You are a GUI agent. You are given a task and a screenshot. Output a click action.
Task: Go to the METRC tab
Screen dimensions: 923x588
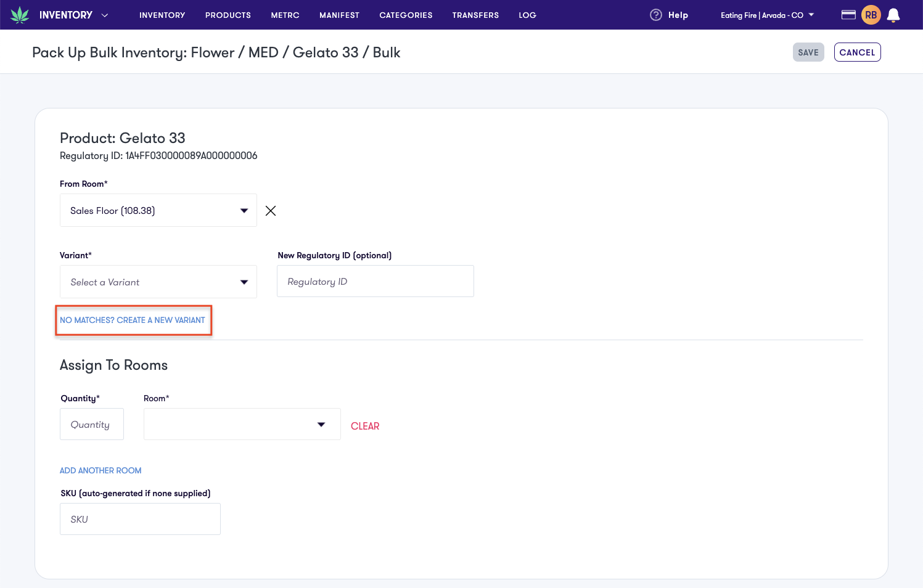click(x=284, y=15)
